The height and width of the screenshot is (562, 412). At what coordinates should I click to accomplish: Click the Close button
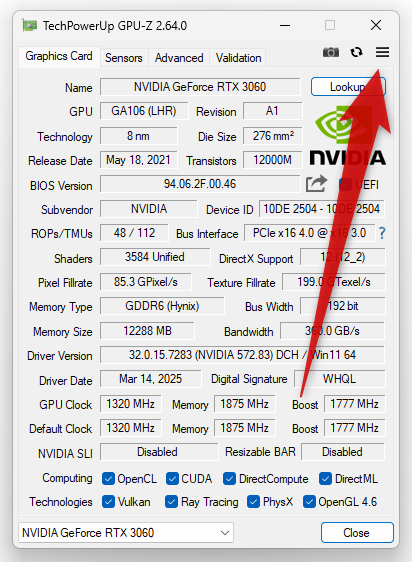click(x=357, y=533)
